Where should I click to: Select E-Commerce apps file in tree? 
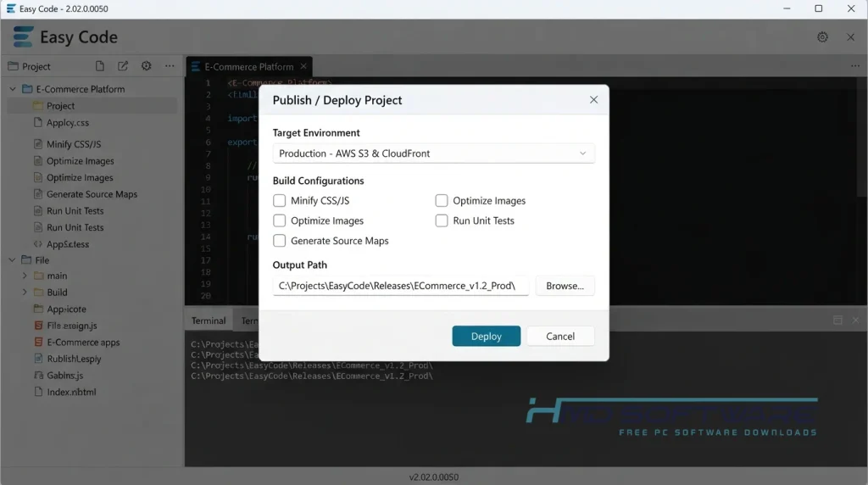[x=83, y=343]
